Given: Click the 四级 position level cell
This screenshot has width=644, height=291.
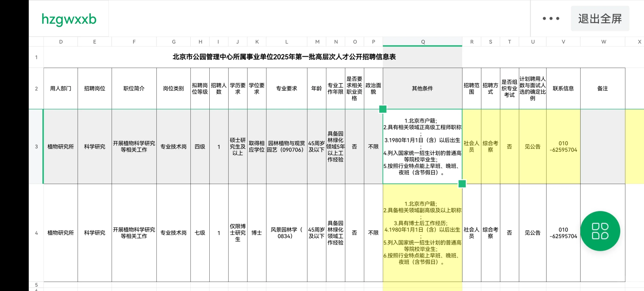Looking at the screenshot, I should (x=200, y=147).
